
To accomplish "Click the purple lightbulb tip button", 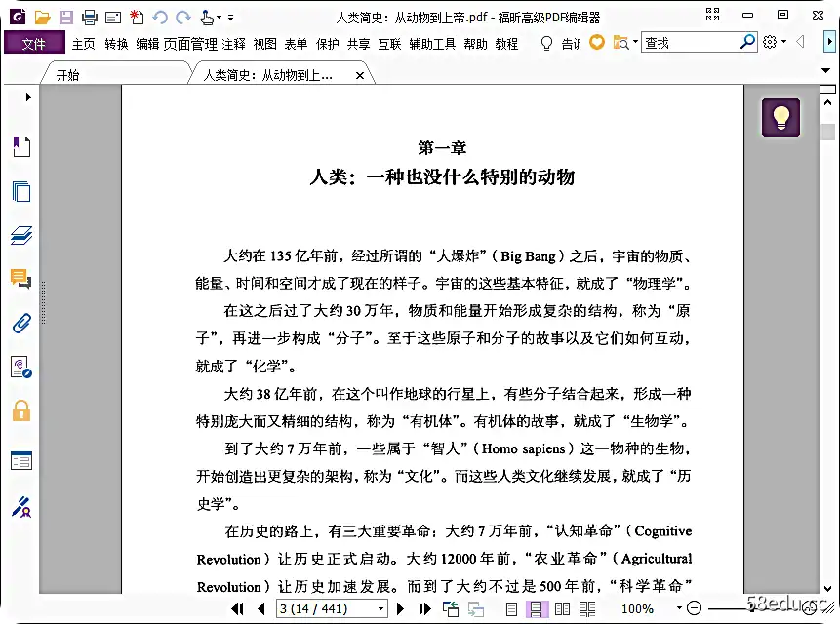I will click(x=781, y=117).
